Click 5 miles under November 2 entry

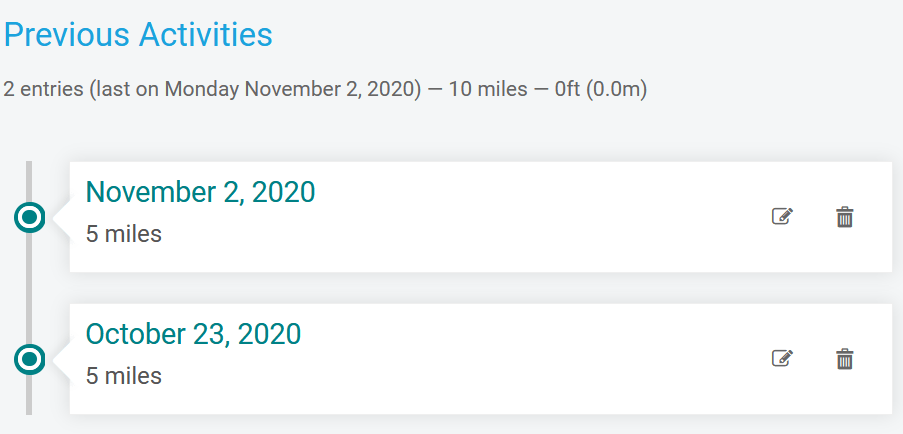[124, 234]
